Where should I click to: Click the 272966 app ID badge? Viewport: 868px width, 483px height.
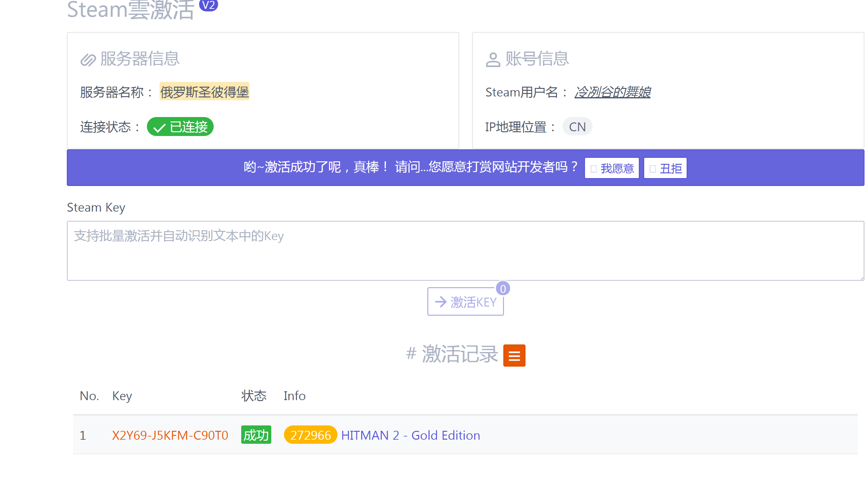(x=310, y=435)
